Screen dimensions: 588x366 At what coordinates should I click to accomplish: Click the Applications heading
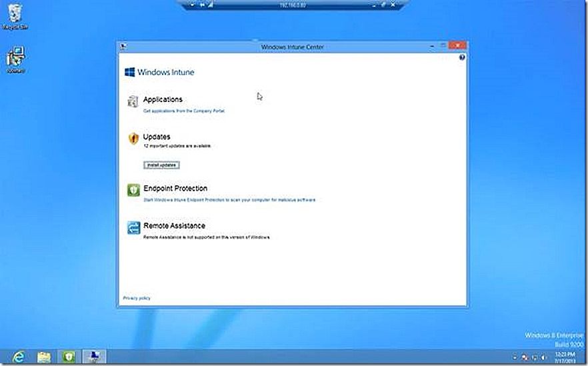point(163,99)
